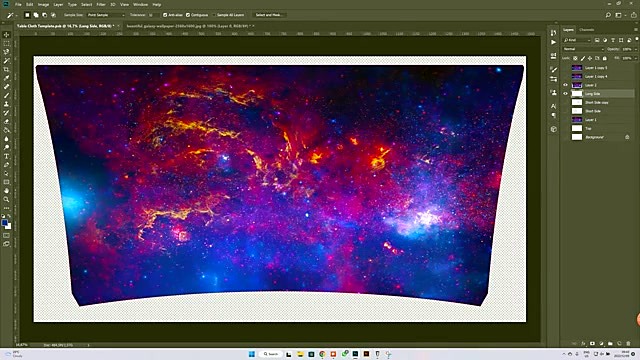Show the Layer 1 copy 5 layer

[x=565, y=67]
